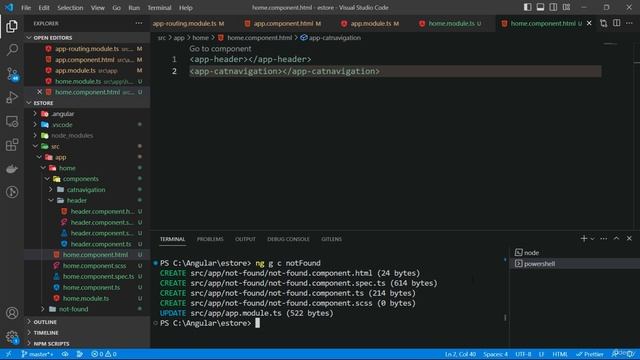The height and width of the screenshot is (360, 640).
Task: Open the Selection menu
Action: tap(70, 7)
